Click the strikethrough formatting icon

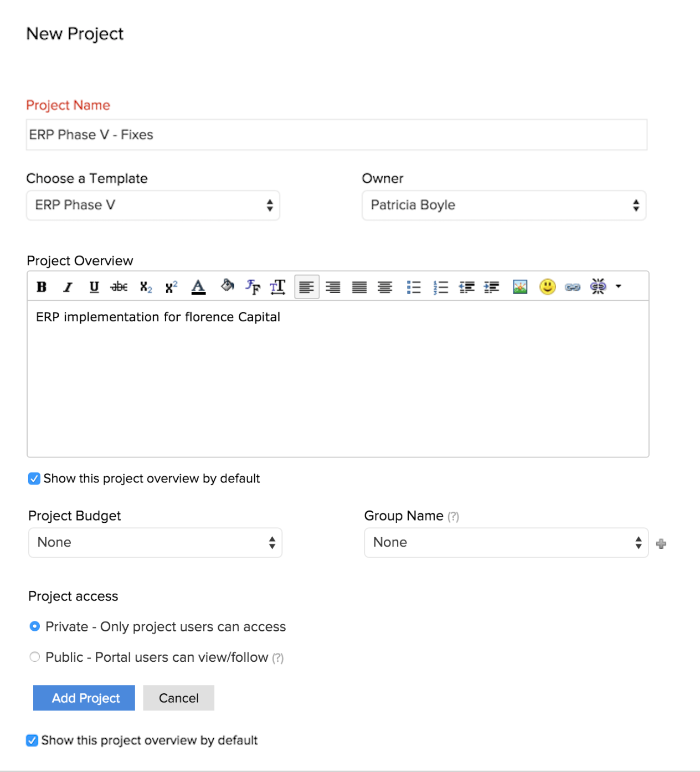click(119, 287)
